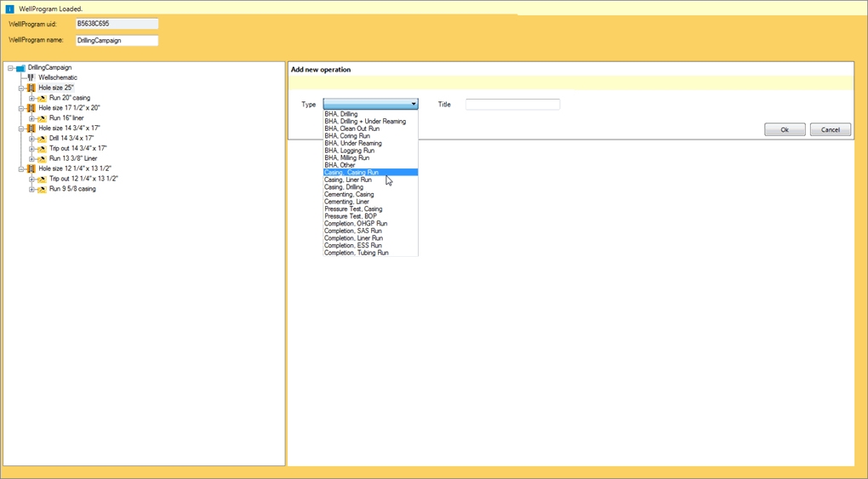868x479 pixels.
Task: Click the Cancel button
Action: [830, 129]
